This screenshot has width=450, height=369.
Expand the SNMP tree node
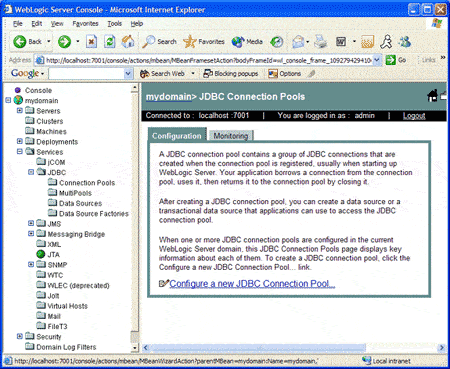[31, 264]
